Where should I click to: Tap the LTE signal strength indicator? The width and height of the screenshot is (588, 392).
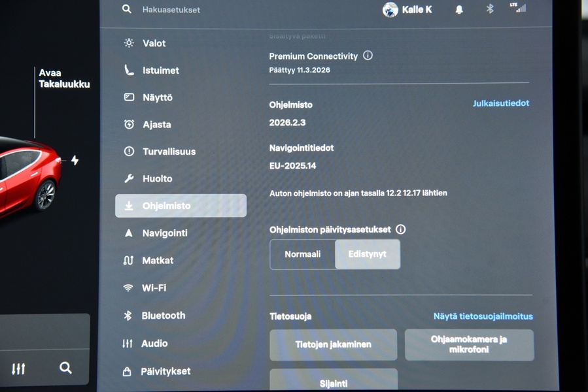518,8
